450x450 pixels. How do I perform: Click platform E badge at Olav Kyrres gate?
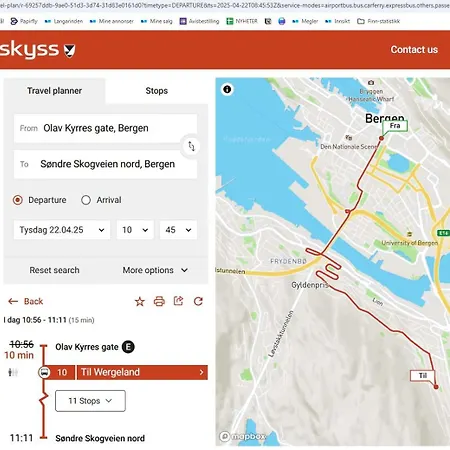128,347
